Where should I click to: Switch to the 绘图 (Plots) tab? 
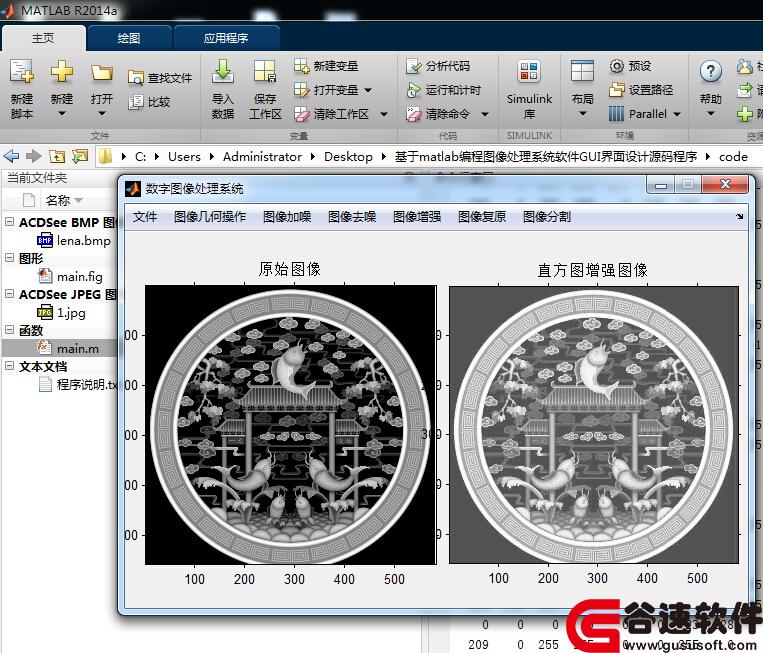click(x=129, y=38)
